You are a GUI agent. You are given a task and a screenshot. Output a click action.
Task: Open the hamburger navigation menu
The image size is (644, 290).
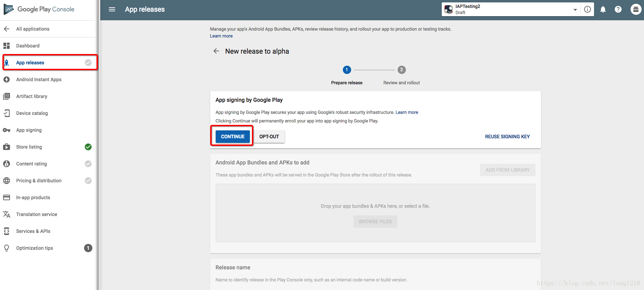tap(112, 9)
